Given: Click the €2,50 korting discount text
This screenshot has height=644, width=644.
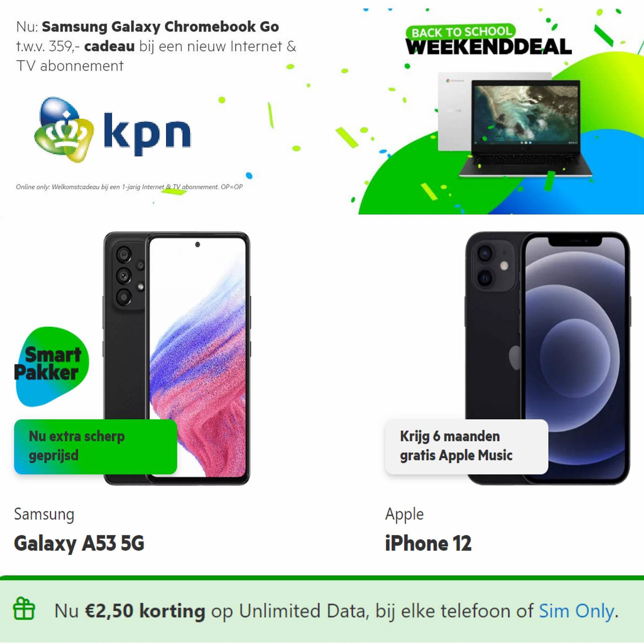Looking at the screenshot, I should (x=145, y=611).
